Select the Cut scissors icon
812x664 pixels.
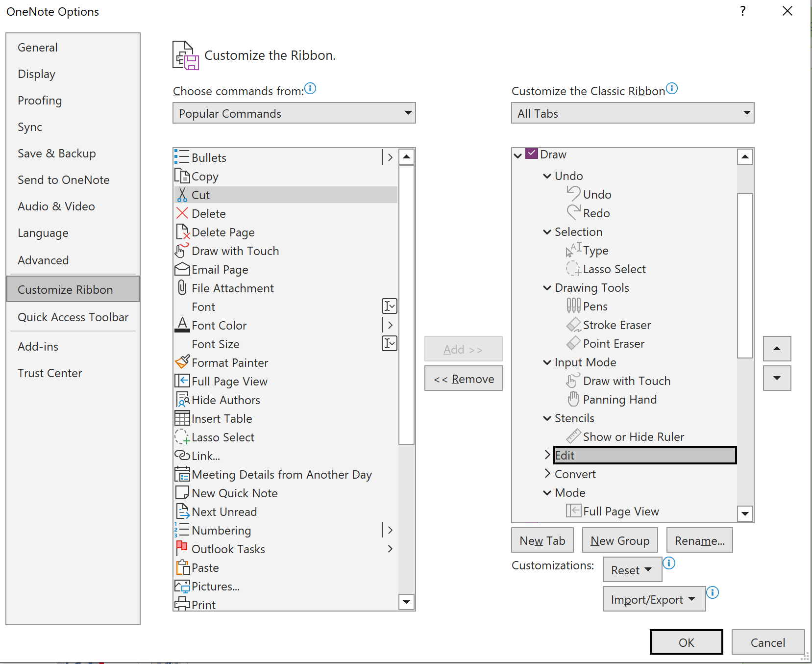(x=182, y=195)
